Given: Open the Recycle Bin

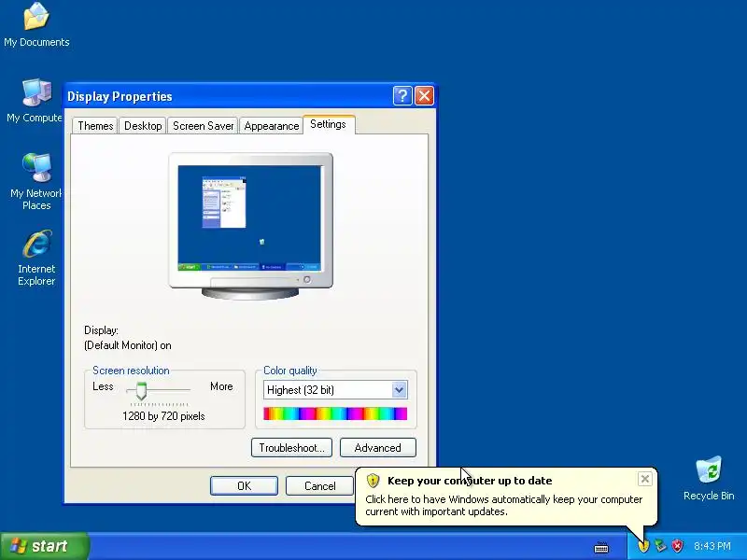Looking at the screenshot, I should point(709,479).
